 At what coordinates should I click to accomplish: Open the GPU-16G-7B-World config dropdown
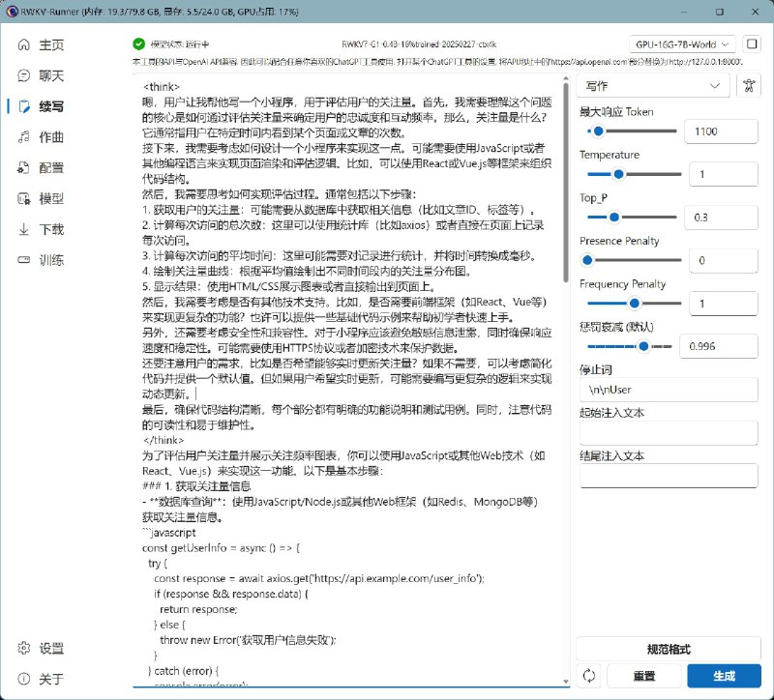pos(682,44)
